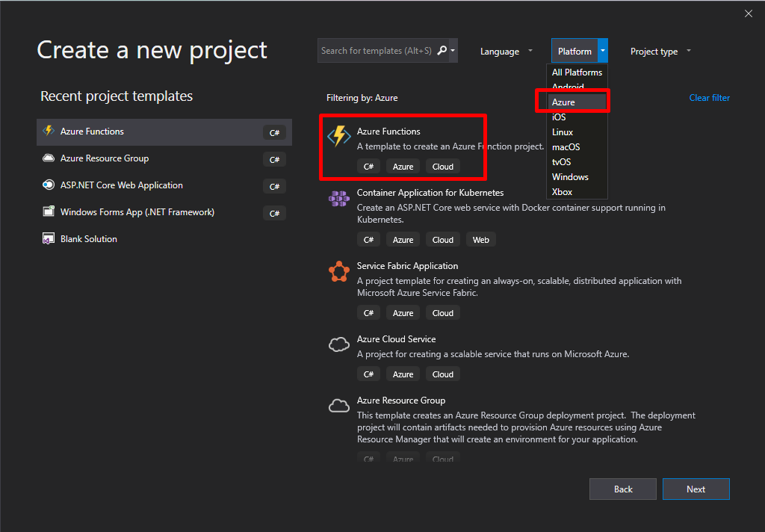Select Azure Cloud Service template title
Viewport: 765px width, 532px height.
point(396,339)
